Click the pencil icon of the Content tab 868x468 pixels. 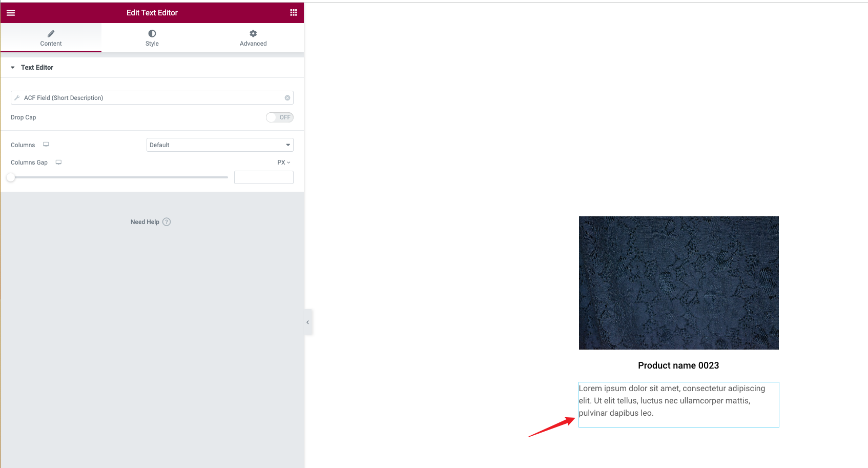click(x=51, y=34)
